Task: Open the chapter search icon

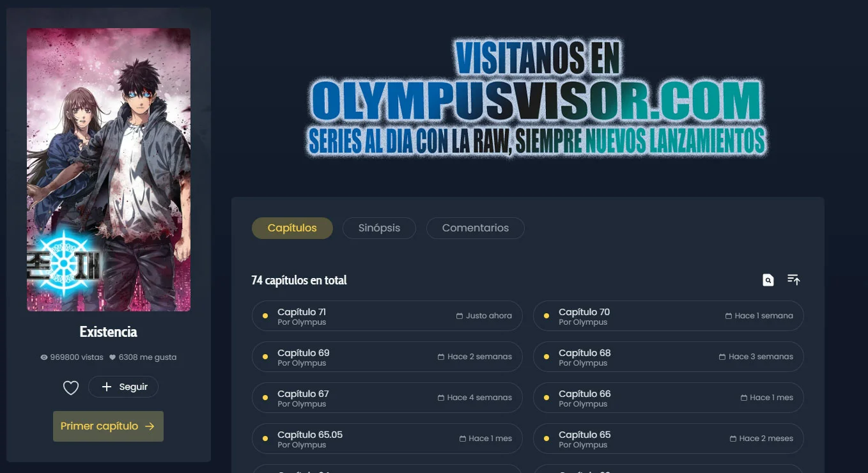Action: point(768,280)
